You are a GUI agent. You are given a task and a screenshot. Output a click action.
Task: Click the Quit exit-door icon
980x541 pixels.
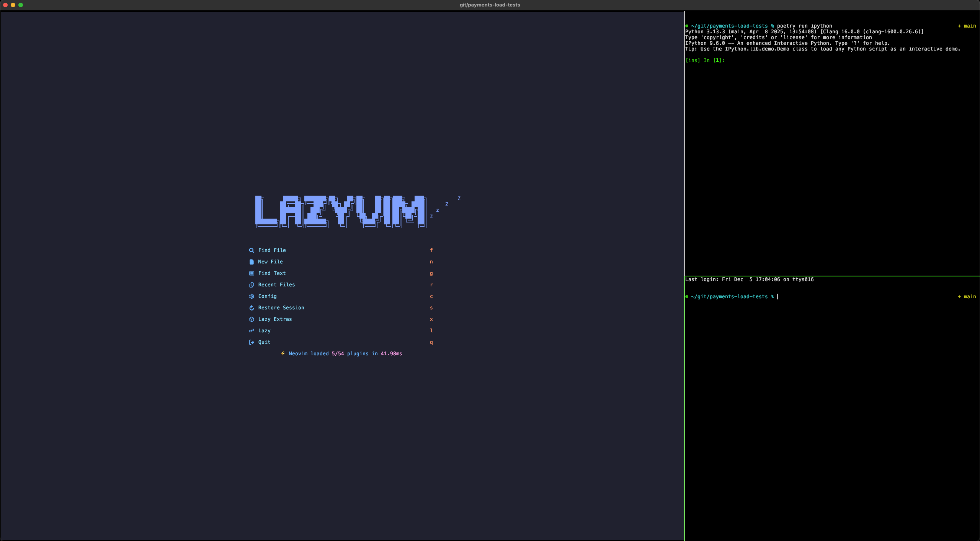[x=252, y=342]
